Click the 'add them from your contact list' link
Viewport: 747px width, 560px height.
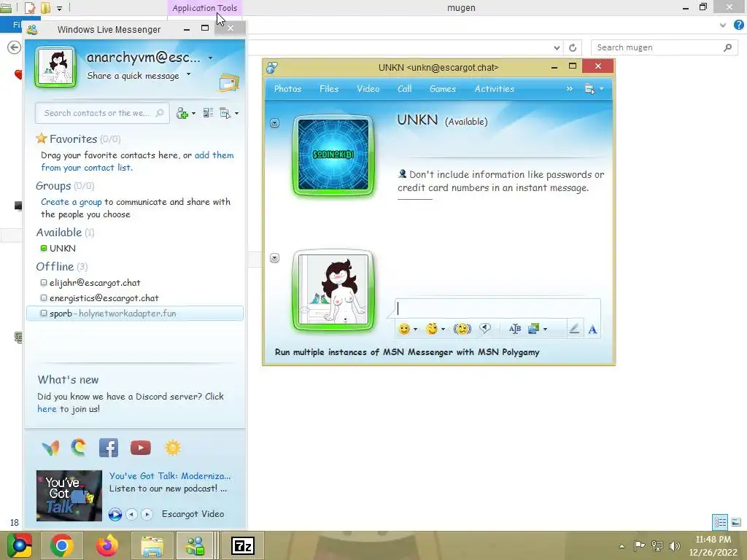click(x=137, y=161)
